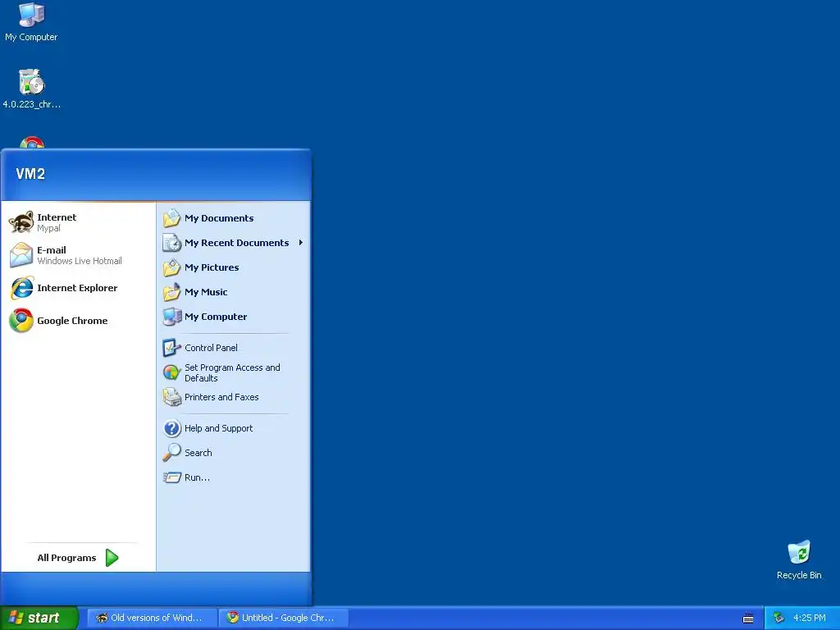840x630 pixels.
Task: Click the Help and Support question icon
Action: pos(172,428)
